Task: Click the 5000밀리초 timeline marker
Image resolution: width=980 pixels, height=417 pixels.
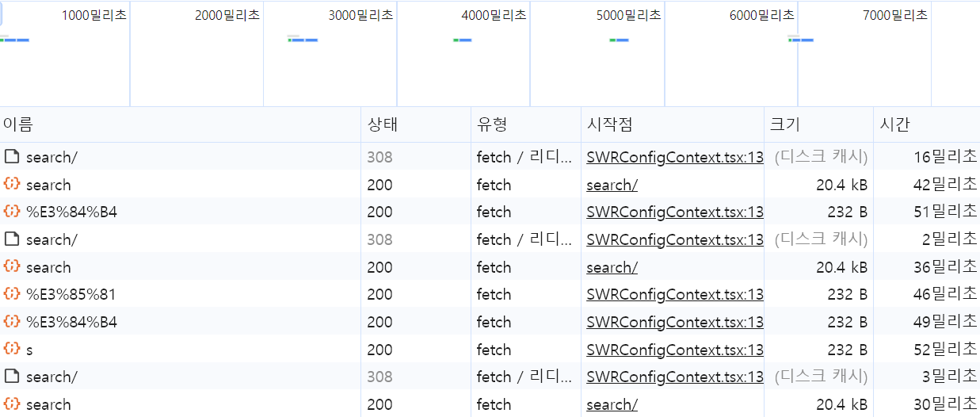Action: [627, 15]
